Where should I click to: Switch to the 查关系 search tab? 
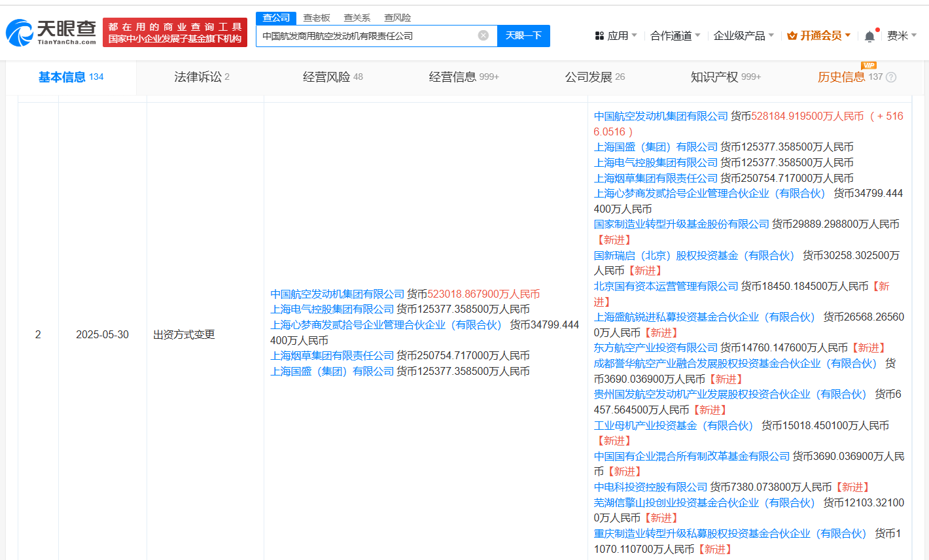357,18
